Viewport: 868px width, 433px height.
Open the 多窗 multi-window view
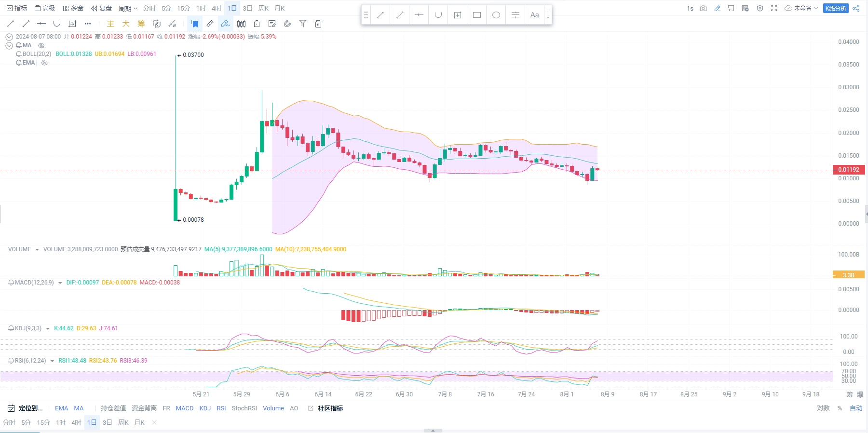pyautogui.click(x=73, y=8)
